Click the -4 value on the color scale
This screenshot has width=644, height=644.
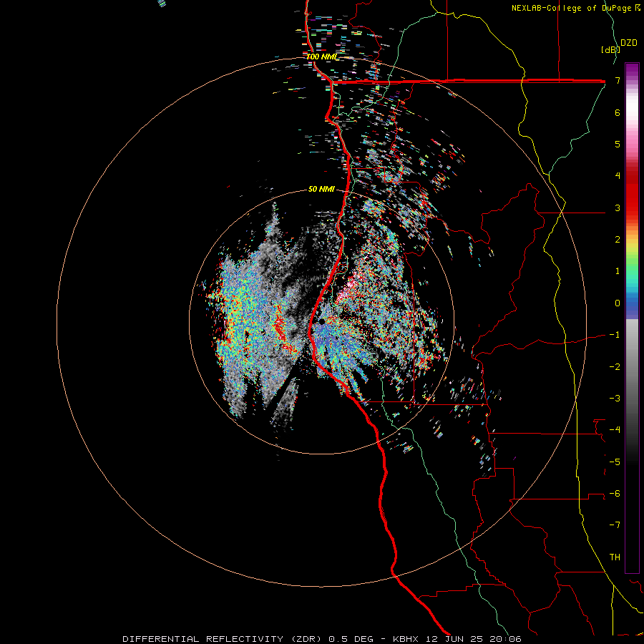tap(615, 430)
